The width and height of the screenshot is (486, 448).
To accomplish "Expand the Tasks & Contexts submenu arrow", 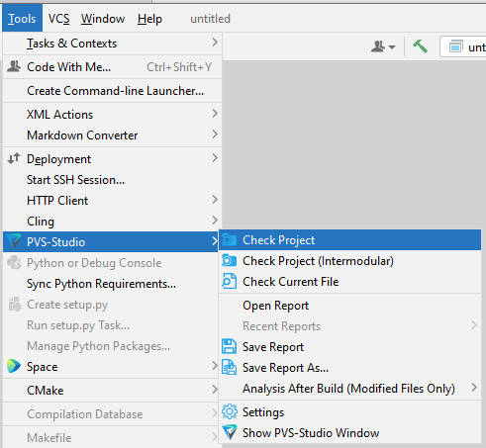I will pyautogui.click(x=215, y=43).
